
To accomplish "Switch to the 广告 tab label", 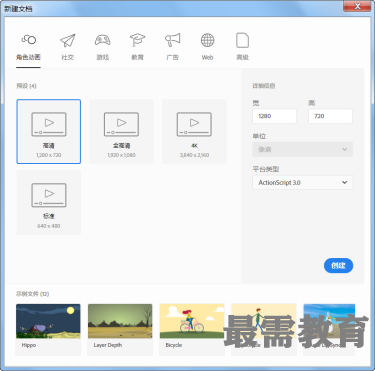I will point(173,57).
